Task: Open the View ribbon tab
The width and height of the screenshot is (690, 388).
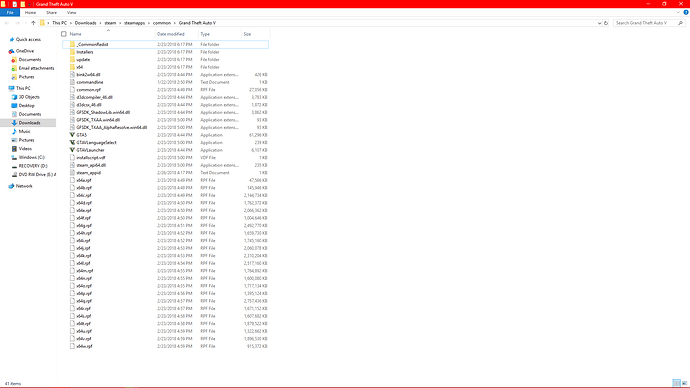Action: [x=71, y=13]
